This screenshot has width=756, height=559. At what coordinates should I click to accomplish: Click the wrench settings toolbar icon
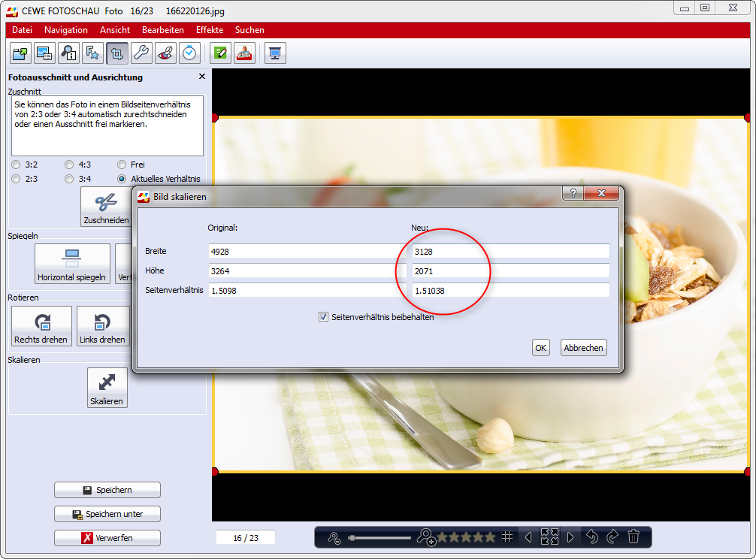141,53
